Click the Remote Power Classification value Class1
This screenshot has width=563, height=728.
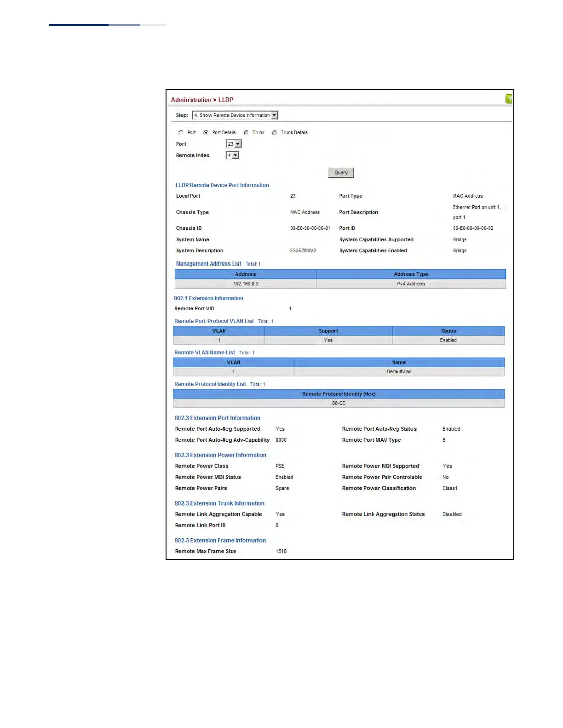click(x=450, y=489)
